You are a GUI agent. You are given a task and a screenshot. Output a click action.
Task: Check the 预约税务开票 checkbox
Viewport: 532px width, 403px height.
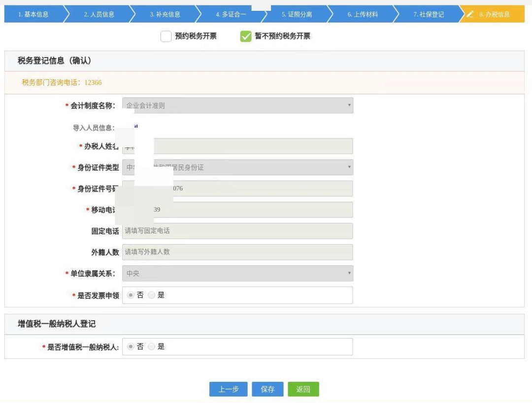(x=166, y=36)
